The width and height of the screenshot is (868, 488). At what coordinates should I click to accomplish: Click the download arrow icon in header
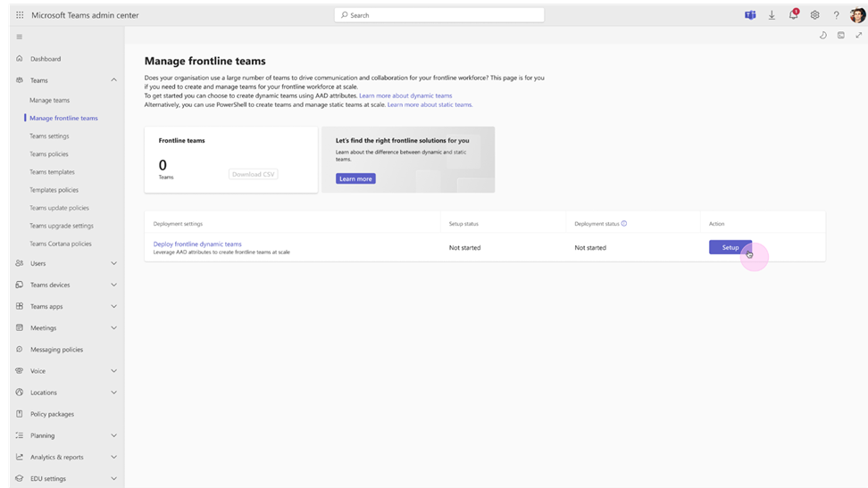point(772,15)
